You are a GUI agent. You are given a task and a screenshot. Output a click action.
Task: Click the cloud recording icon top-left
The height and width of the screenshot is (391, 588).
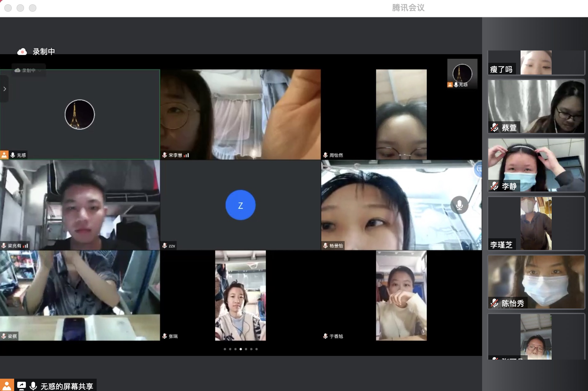tap(21, 51)
